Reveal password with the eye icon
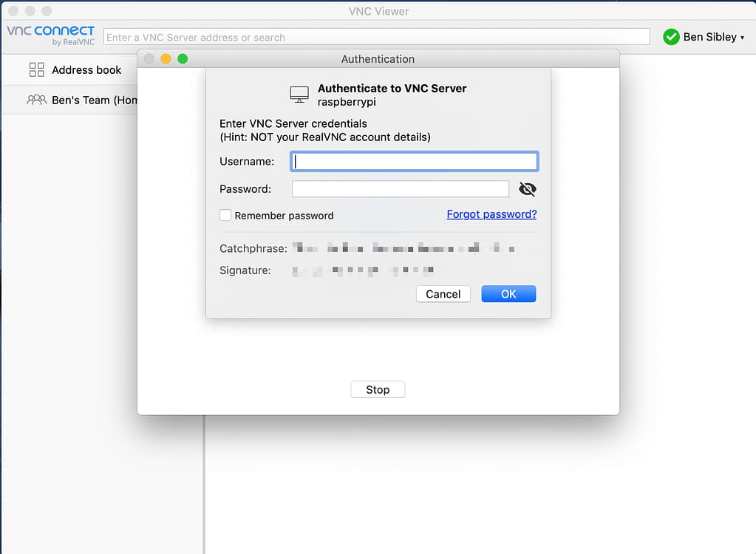Screen dimensions: 756x554 coord(527,189)
